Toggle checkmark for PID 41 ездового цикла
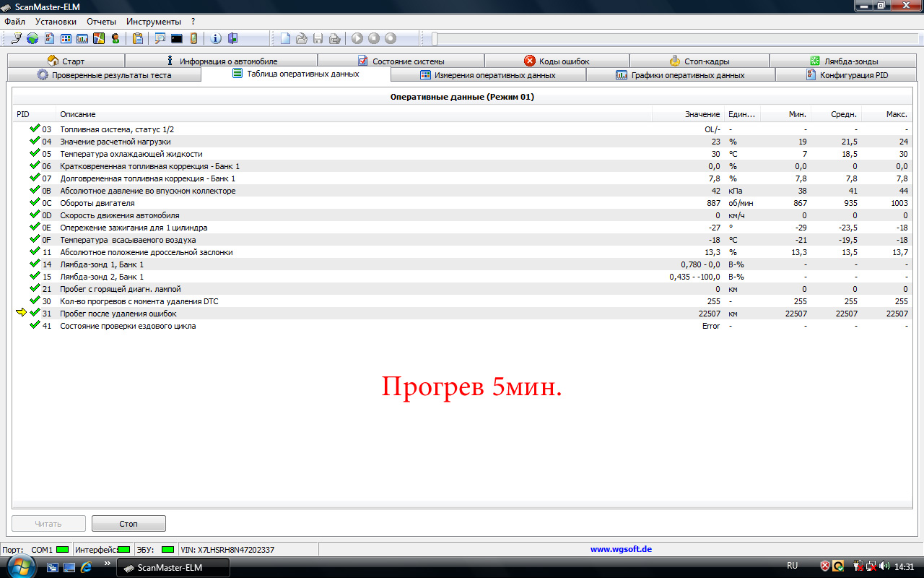This screenshot has width=924, height=578. coord(35,325)
